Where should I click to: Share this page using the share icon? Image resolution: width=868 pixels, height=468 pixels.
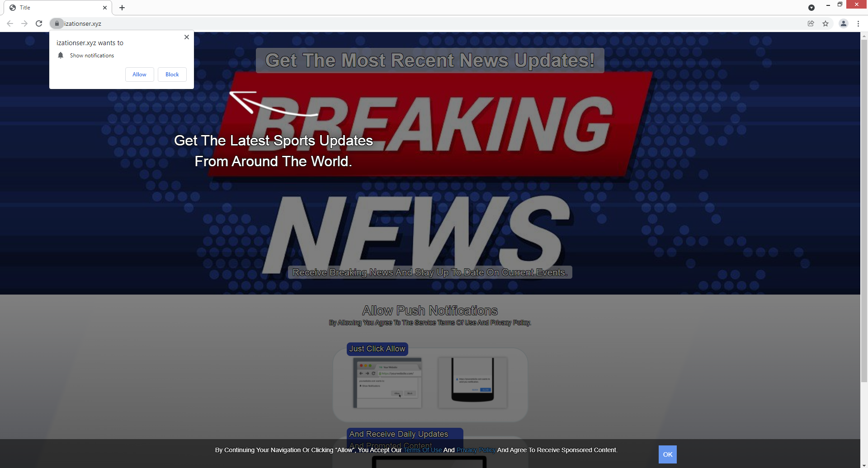(x=811, y=23)
